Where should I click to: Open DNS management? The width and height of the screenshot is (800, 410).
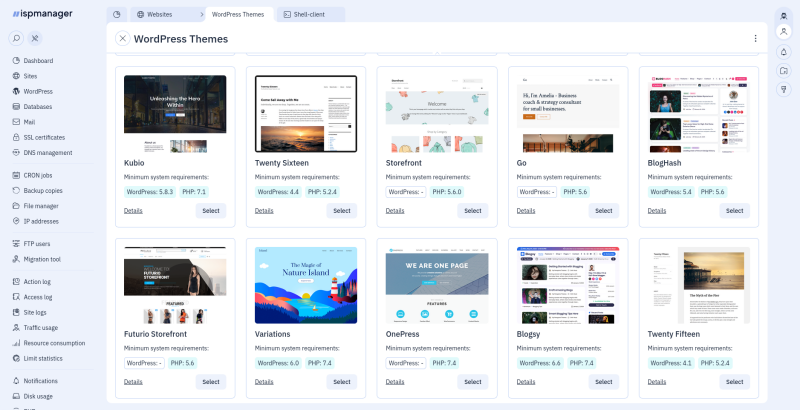47,152
